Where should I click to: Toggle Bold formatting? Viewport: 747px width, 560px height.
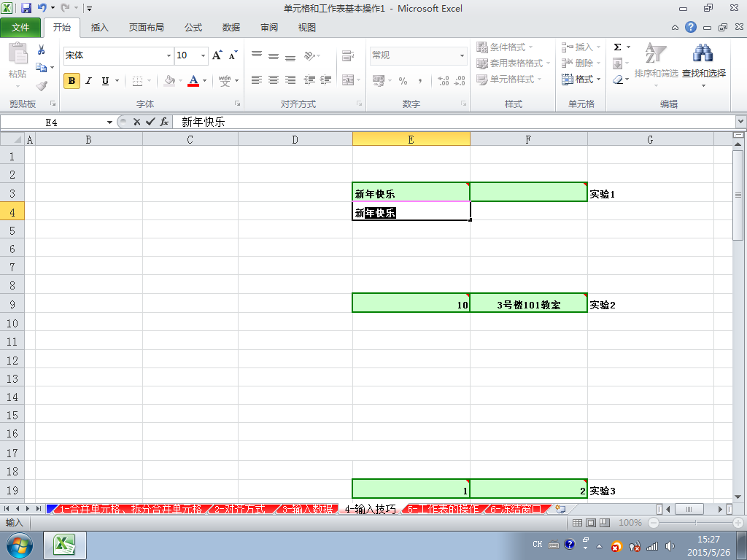point(72,81)
